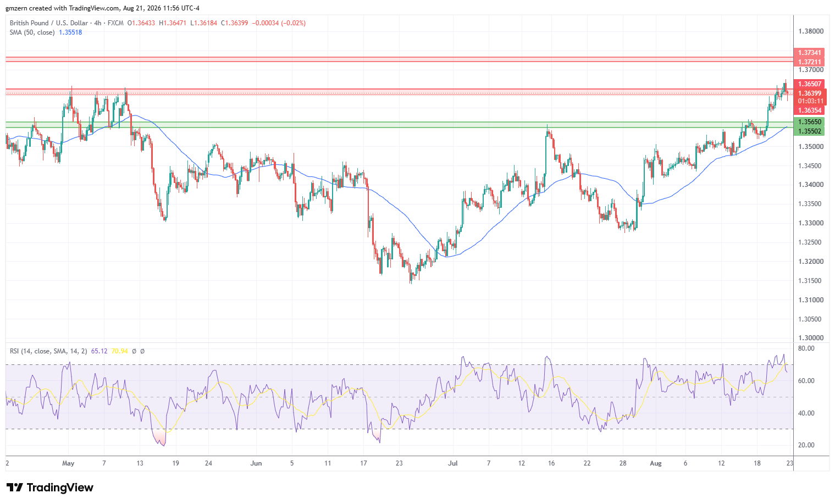The width and height of the screenshot is (835, 504).
Task: Select the green 1.35502 support label
Action: point(809,131)
